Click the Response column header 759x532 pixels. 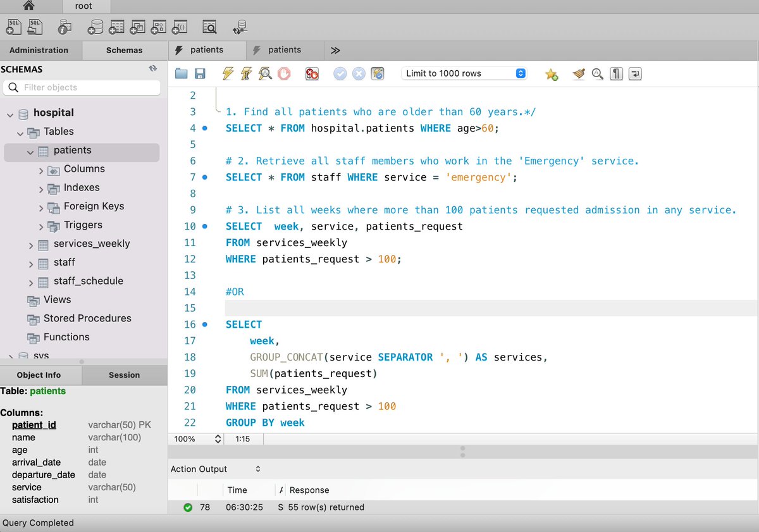(309, 490)
